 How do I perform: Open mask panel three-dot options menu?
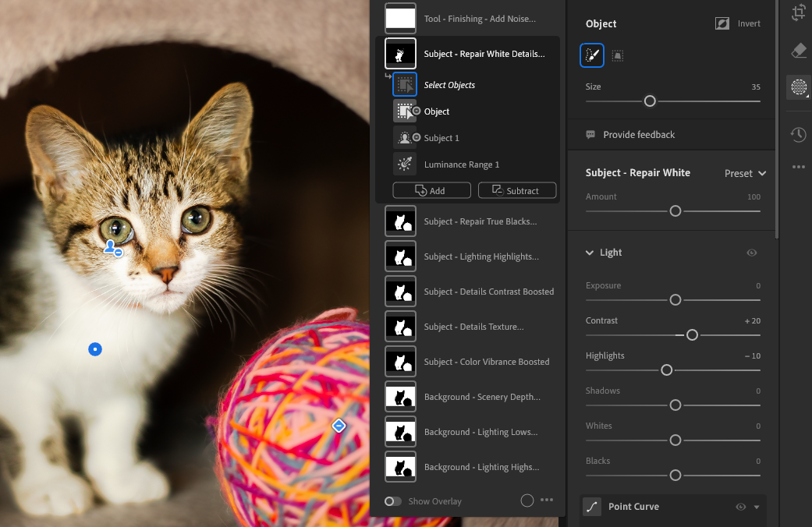[547, 500]
